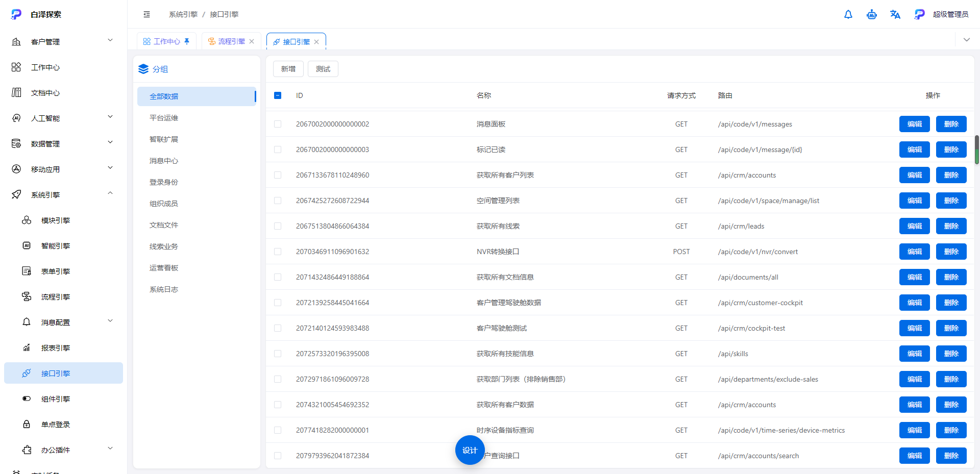
Task: Click the 超级管理员 avatar icon
Action: 920,14
